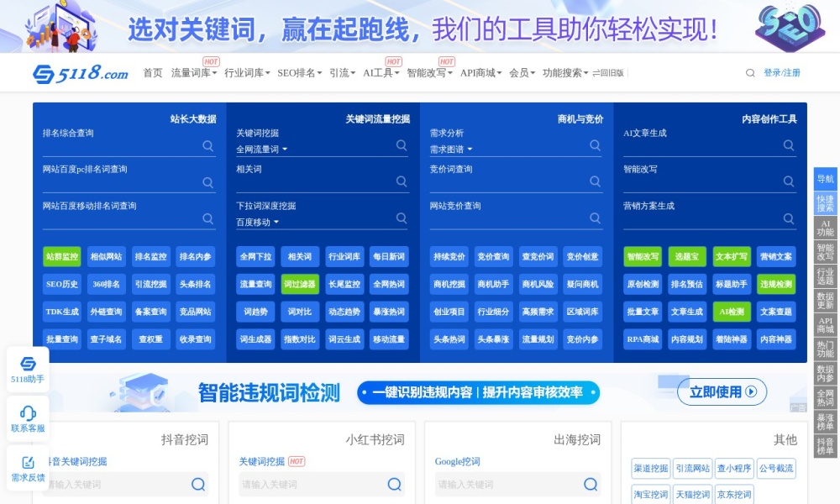Open 词过滤器 green button
Screen dimensions: 840x504
300,284
